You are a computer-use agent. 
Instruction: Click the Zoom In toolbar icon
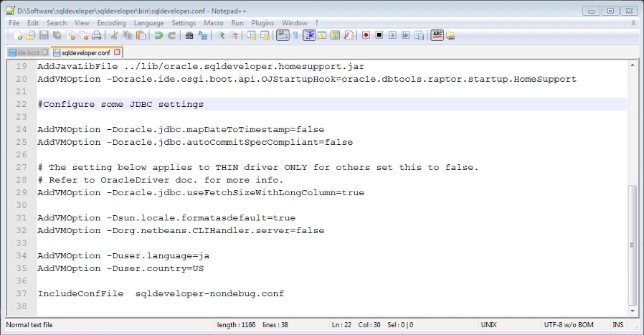(220, 36)
